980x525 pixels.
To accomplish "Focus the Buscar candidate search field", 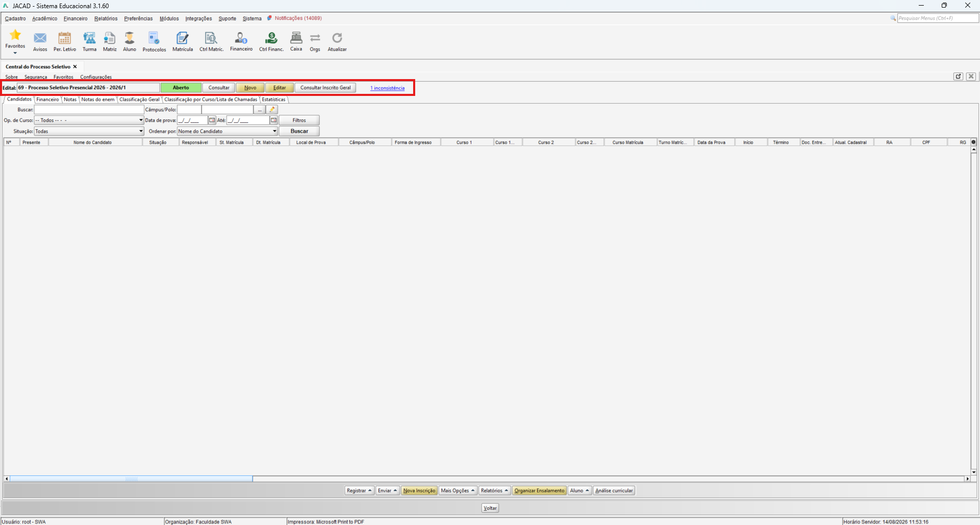I will tap(89, 110).
